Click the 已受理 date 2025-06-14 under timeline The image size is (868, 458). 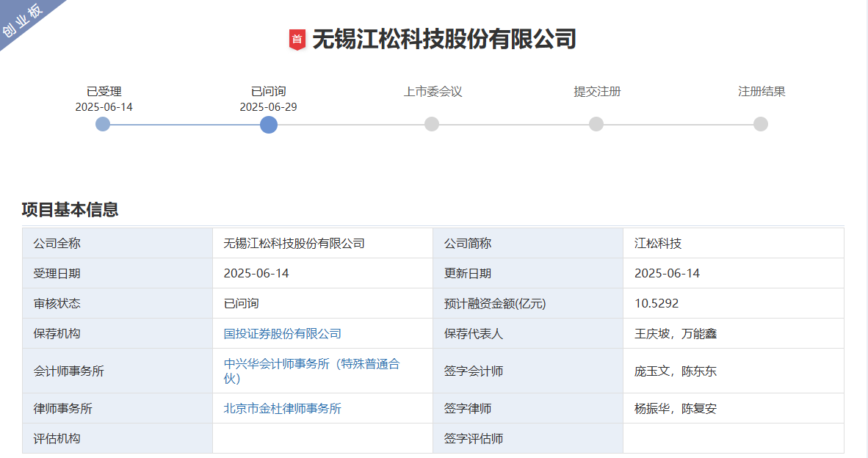click(104, 107)
